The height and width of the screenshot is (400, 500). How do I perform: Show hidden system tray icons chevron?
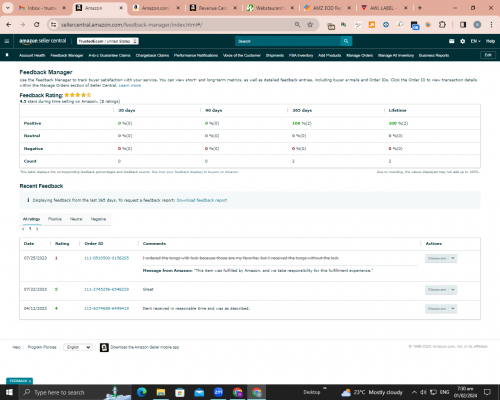[x=414, y=392]
